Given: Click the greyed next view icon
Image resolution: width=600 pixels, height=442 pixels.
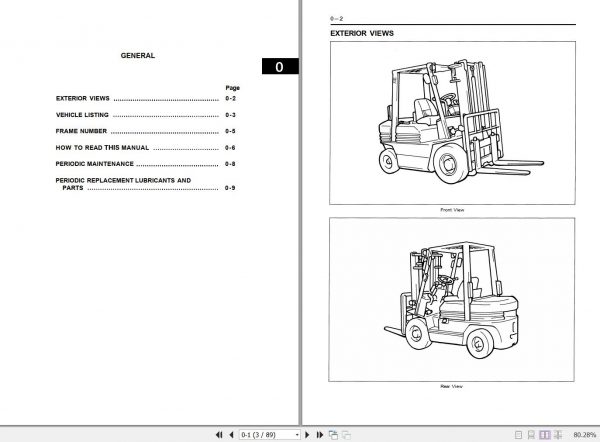Looking at the screenshot, I should 346,435.
